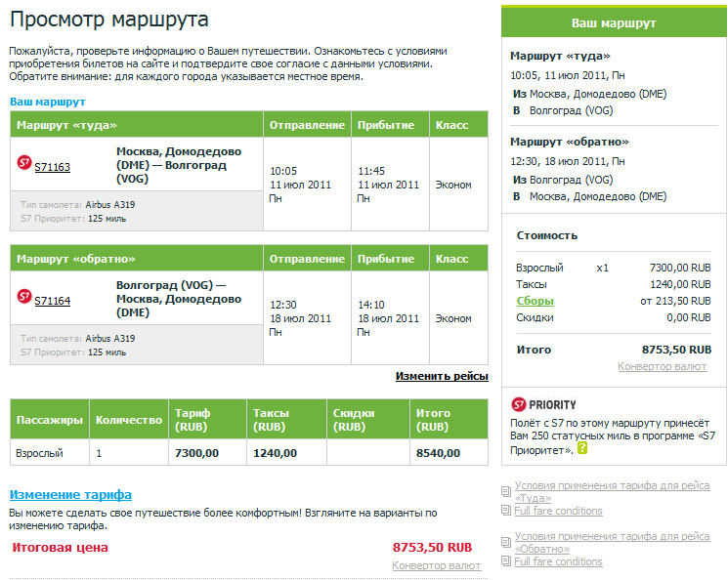Click the S7 Priority logo in sidebar
This screenshot has height=580, width=728.
(519, 404)
